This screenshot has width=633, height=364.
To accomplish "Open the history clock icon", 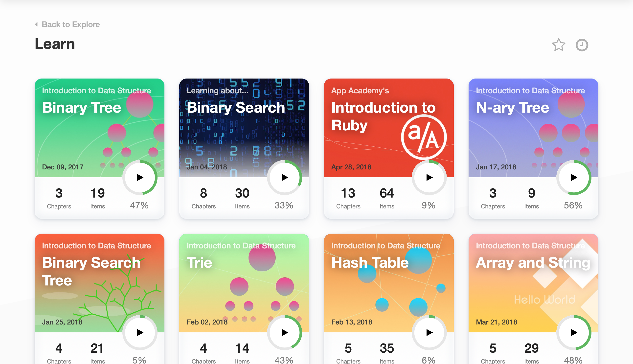I will (x=582, y=45).
